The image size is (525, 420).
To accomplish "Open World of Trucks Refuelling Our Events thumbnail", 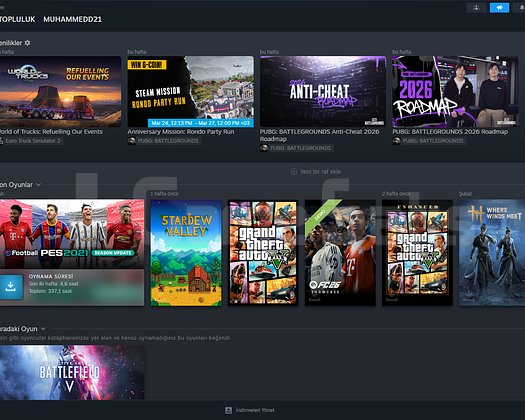I will click(x=60, y=91).
